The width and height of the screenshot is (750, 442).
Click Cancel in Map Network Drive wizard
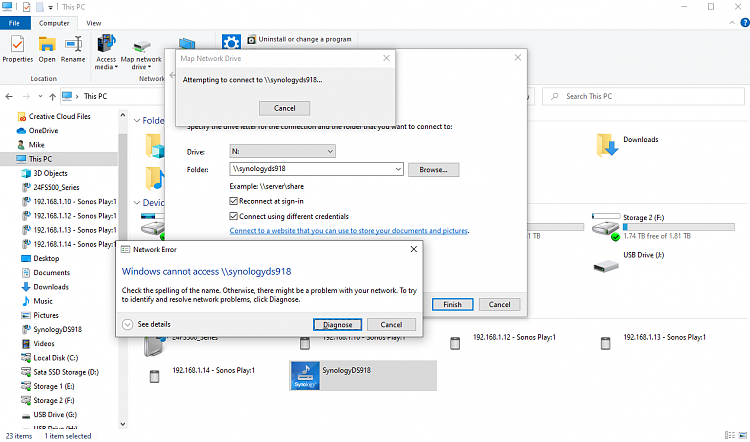[x=499, y=304]
